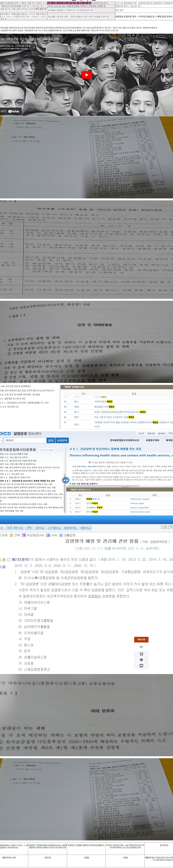The width and height of the screenshot is (173, 868).
Task: Open the 연혁 tab in the law viewer
Action: click(29, 528)
